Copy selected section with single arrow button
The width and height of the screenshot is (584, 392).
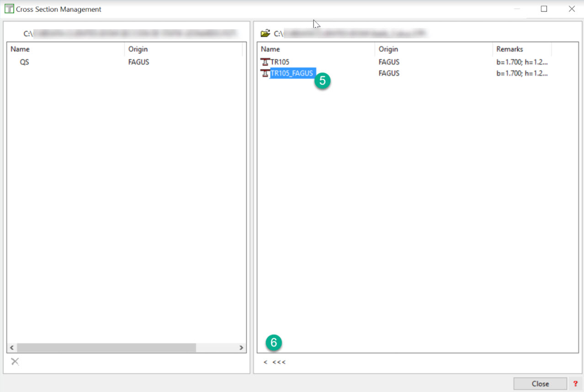pyautogui.click(x=265, y=362)
